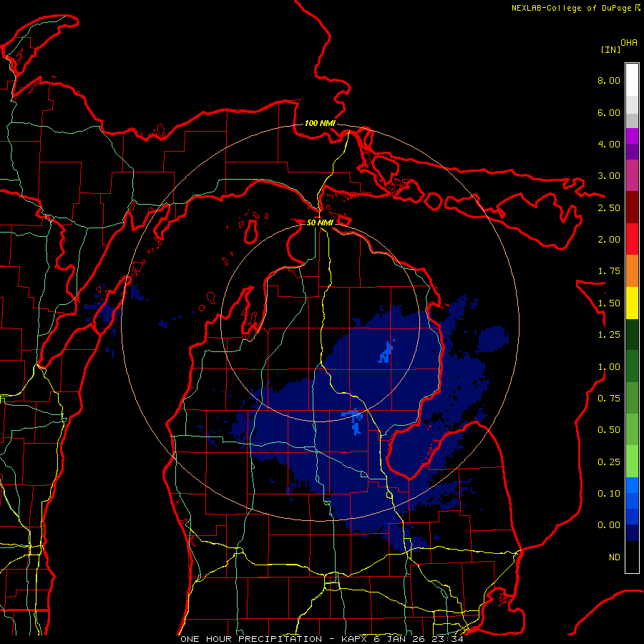Select the 2.00 legend value
This screenshot has height=644, width=644.
click(609, 240)
